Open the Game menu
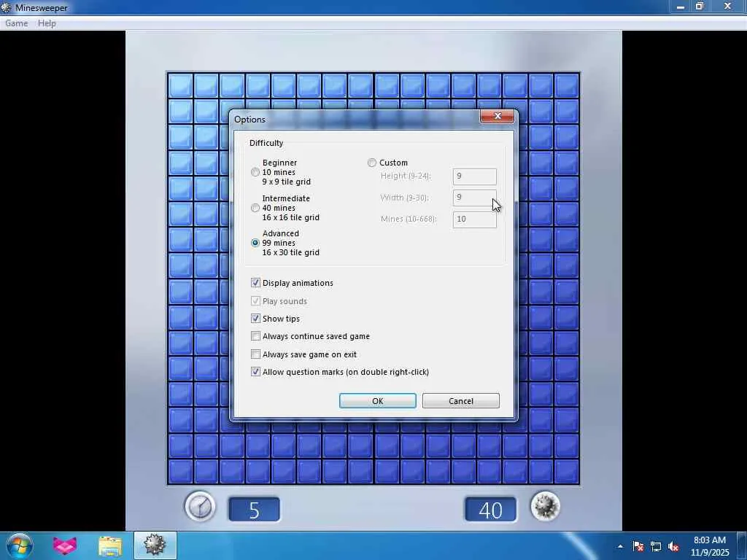Screen dimensions: 747x560 coord(16,23)
